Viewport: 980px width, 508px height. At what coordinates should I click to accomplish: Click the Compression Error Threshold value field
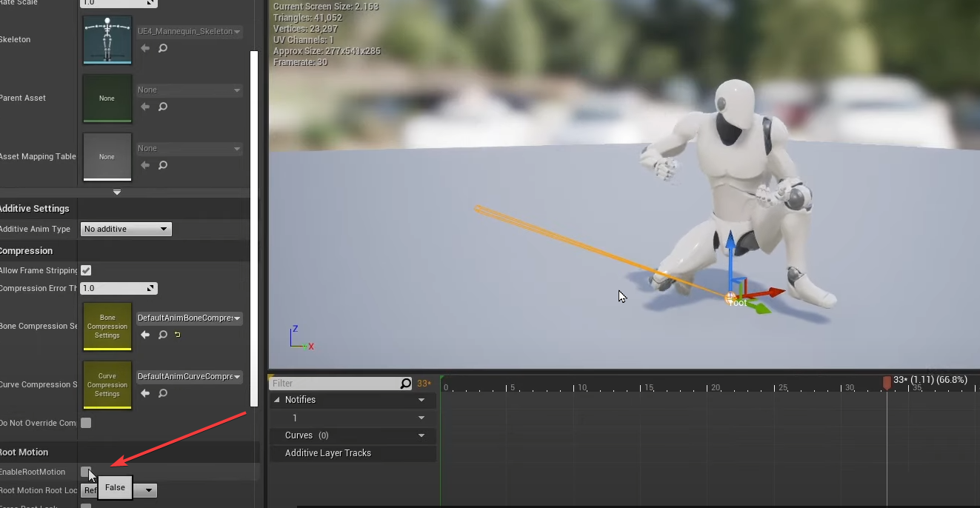[x=119, y=288]
